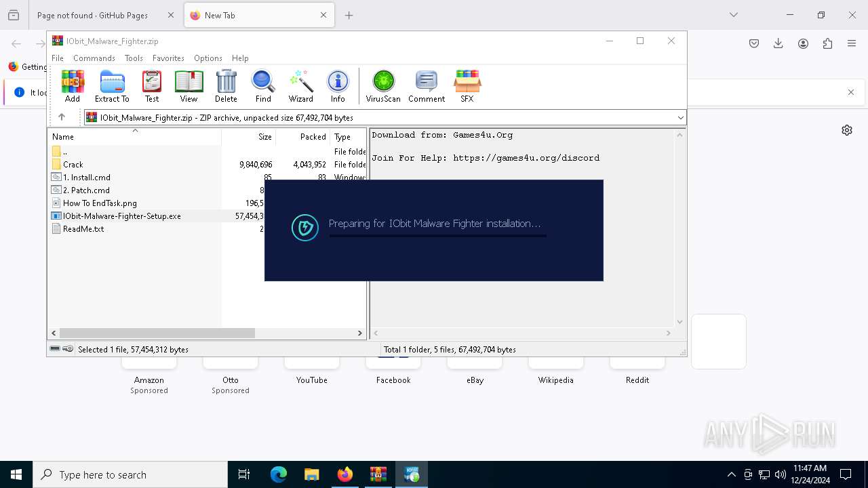Show archive Info

[x=338, y=86]
